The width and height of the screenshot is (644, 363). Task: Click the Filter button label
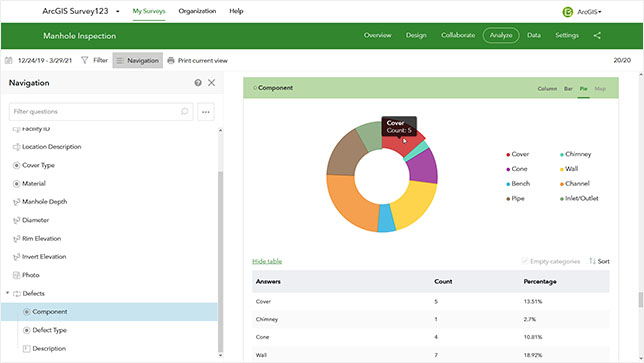[100, 60]
